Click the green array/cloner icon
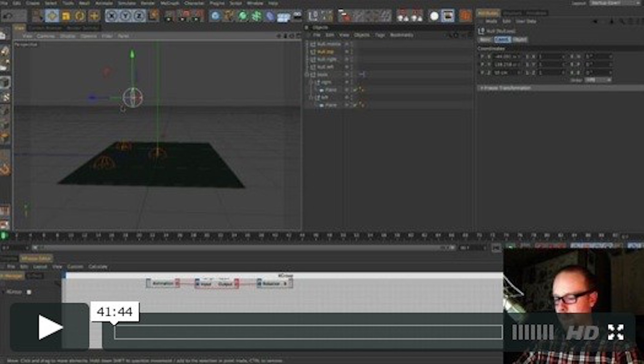The image size is (644, 364). [x=256, y=16]
